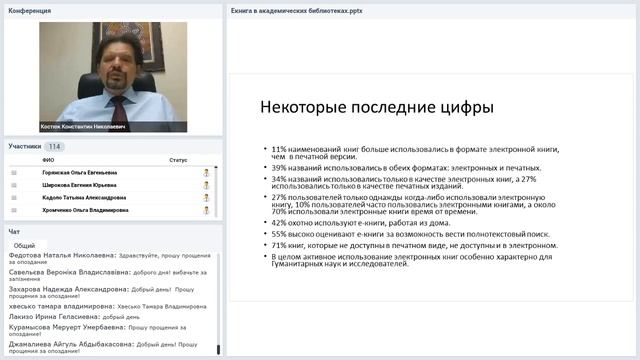
Task: Click the participants count badge 114
Action: 54,147
